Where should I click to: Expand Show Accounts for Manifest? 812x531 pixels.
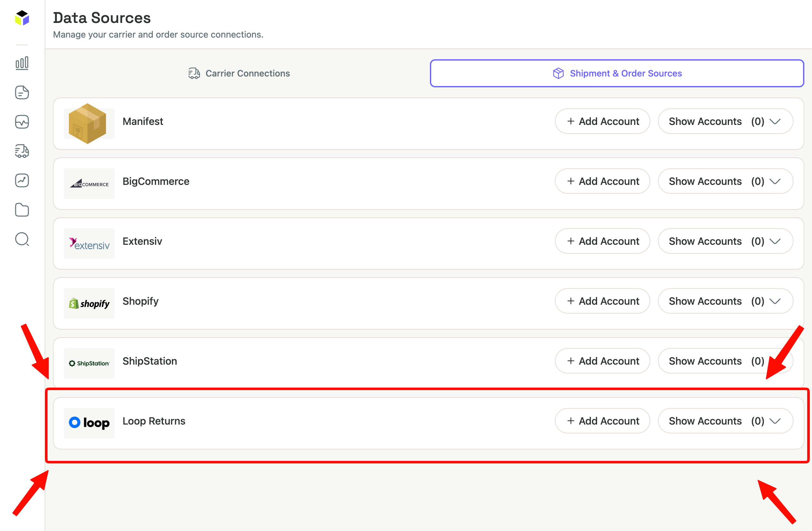tap(725, 121)
